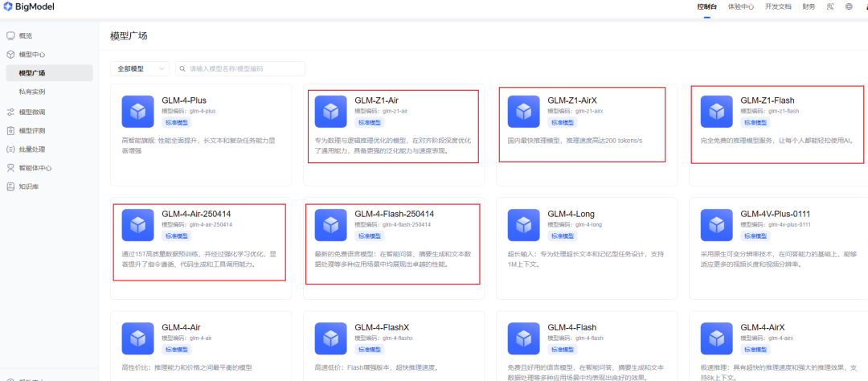The width and height of the screenshot is (868, 381).
Task: Click 标准模型 tag on GLM-4-FlashX card
Action: (368, 350)
